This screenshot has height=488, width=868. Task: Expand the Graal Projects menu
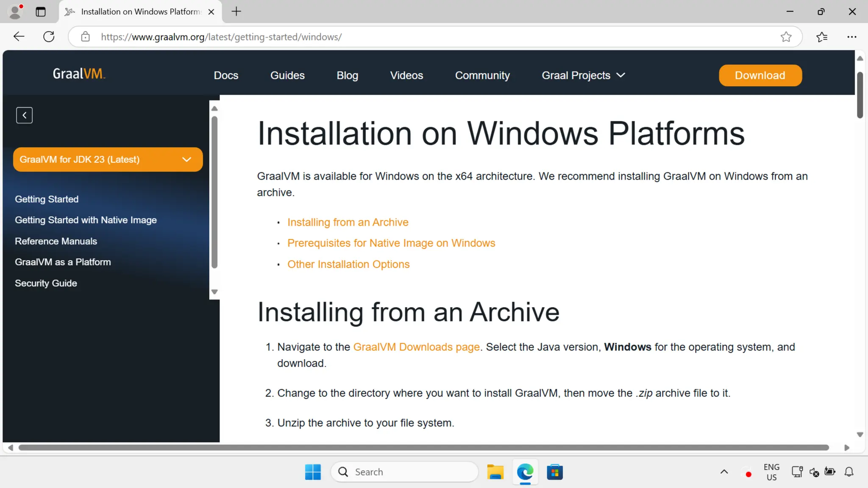coord(583,75)
